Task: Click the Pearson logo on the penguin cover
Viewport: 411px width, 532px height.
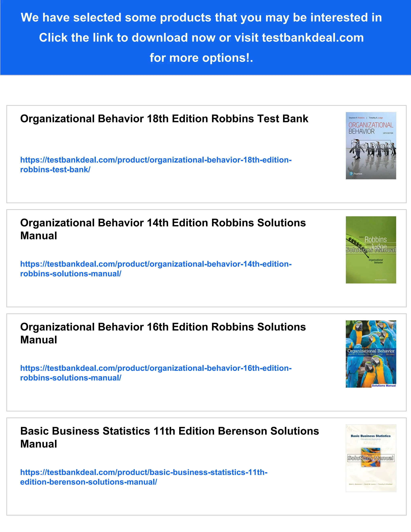Action: point(356,174)
